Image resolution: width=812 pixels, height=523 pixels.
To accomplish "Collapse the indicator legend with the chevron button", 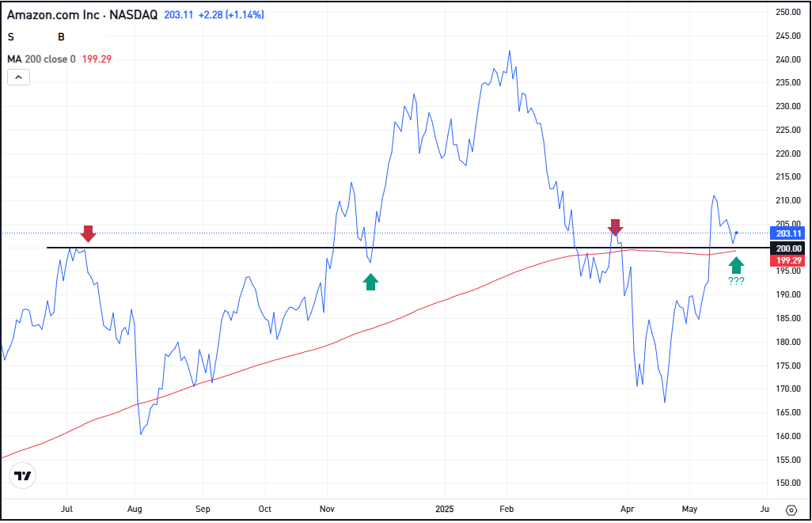I will (19, 78).
